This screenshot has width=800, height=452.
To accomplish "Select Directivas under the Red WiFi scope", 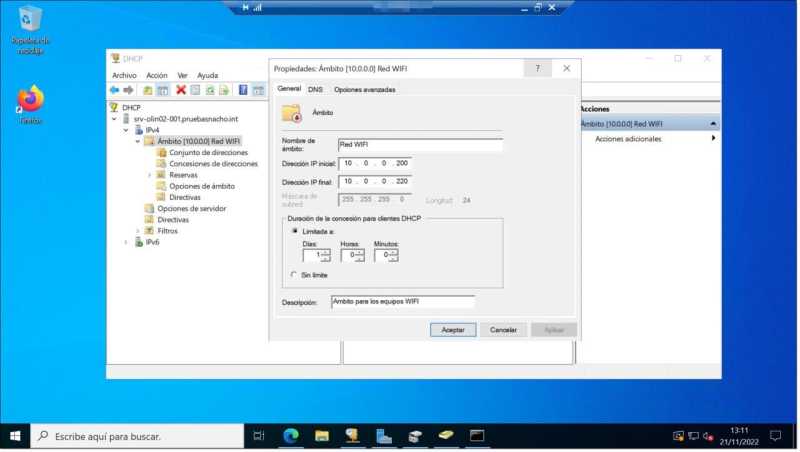I will tap(185, 197).
